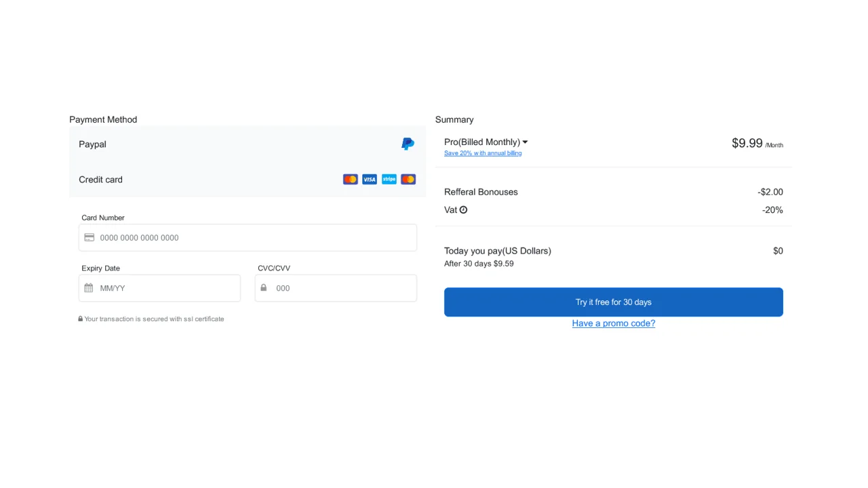Click the padlock icon beside the SSL notice
This screenshot has width=868, height=488.
click(x=81, y=319)
